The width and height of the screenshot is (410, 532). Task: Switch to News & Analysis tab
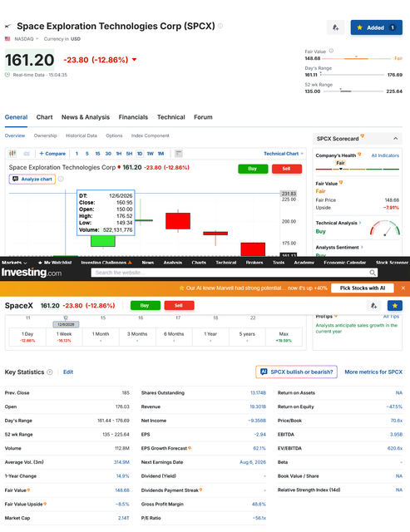coord(86,117)
